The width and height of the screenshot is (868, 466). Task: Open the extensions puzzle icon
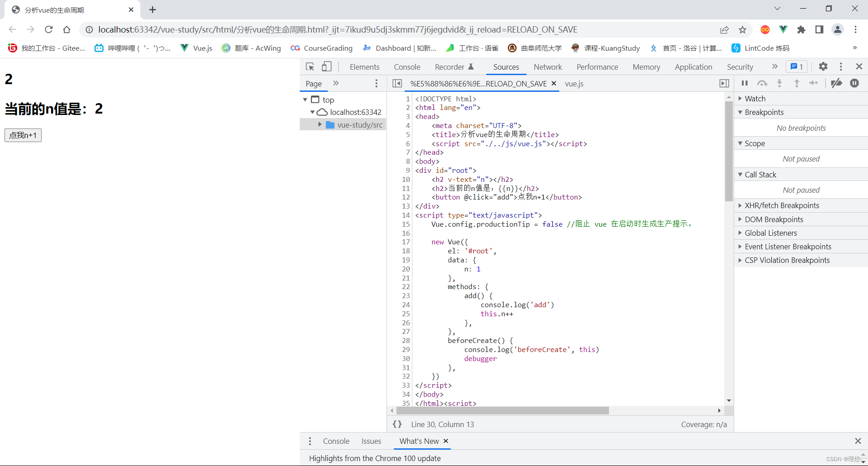(x=801, y=29)
